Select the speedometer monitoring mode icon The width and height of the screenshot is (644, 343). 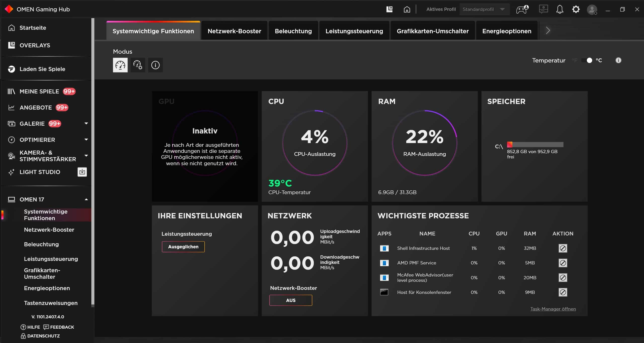pyautogui.click(x=120, y=65)
